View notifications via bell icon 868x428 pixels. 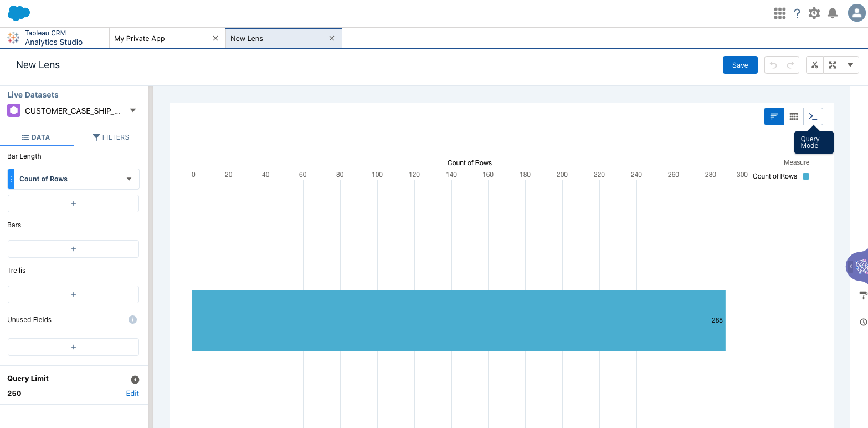832,13
